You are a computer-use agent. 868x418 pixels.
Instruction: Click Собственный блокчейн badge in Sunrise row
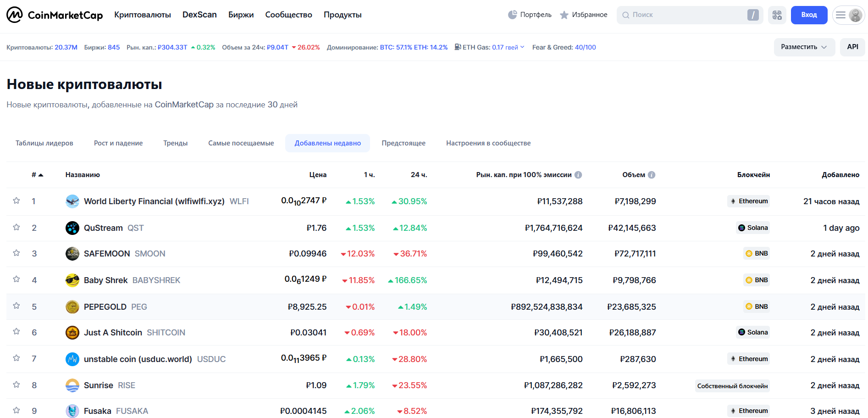732,386
